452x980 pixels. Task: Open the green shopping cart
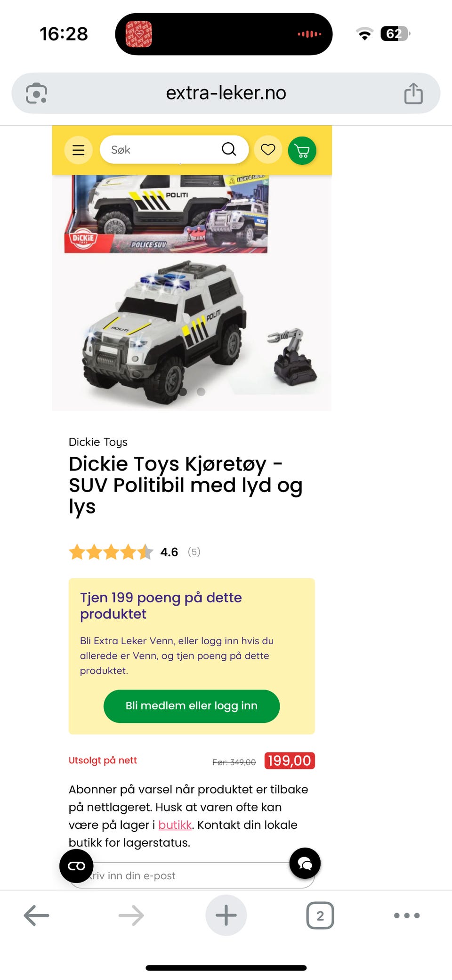pyautogui.click(x=302, y=150)
